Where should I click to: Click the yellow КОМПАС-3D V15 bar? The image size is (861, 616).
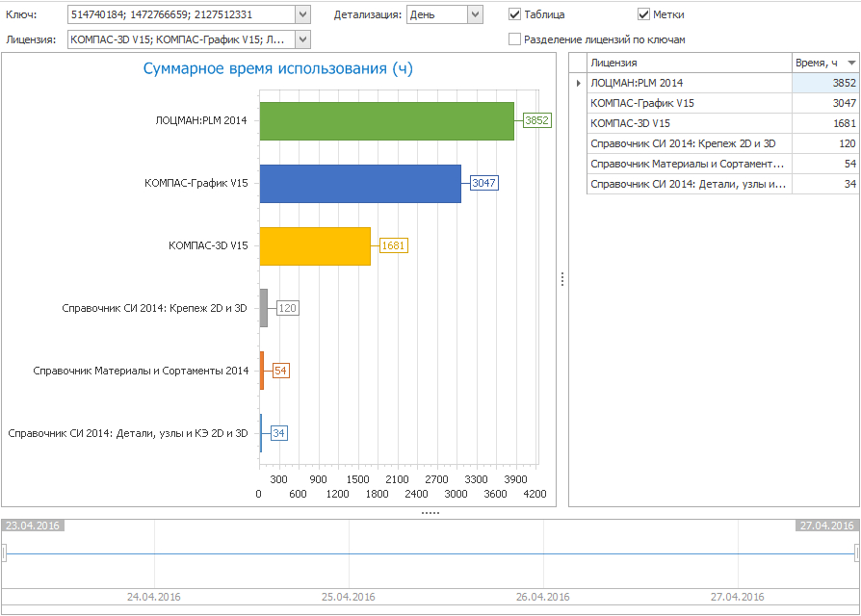pyautogui.click(x=315, y=245)
